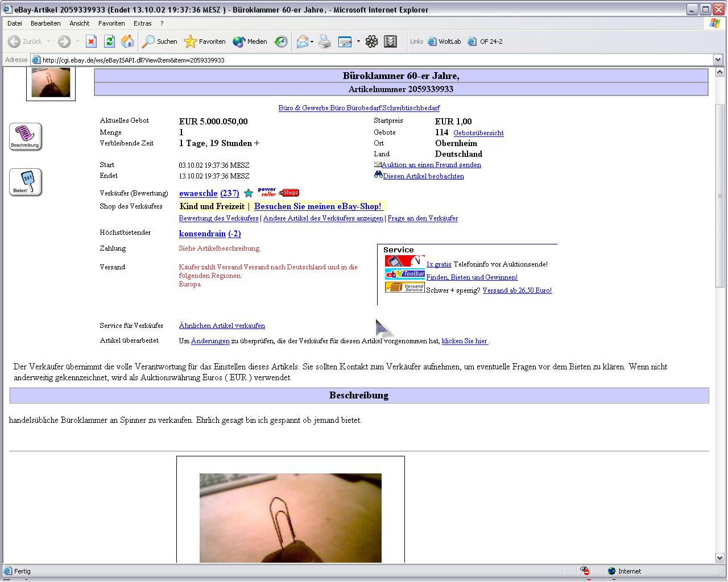The image size is (728, 582).
Task: Open the Datei menu
Action: pos(15,23)
